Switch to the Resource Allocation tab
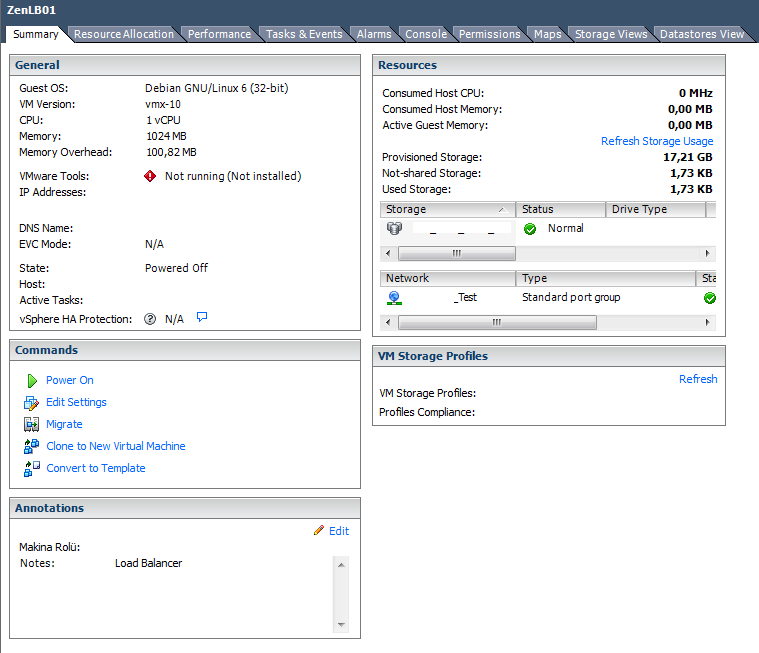This screenshot has height=653, width=759. click(x=124, y=34)
